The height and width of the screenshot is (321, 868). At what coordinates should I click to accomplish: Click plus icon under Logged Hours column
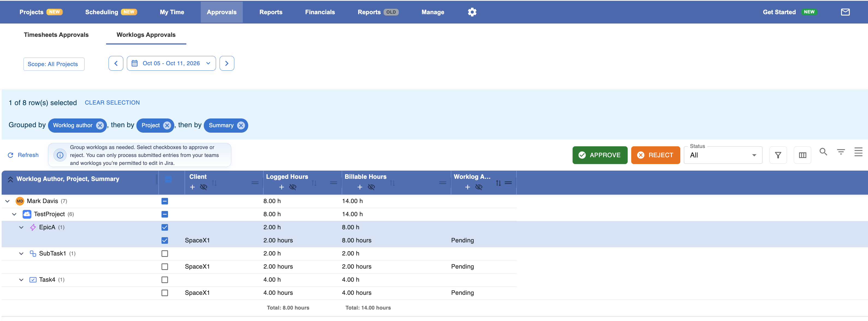point(282,187)
